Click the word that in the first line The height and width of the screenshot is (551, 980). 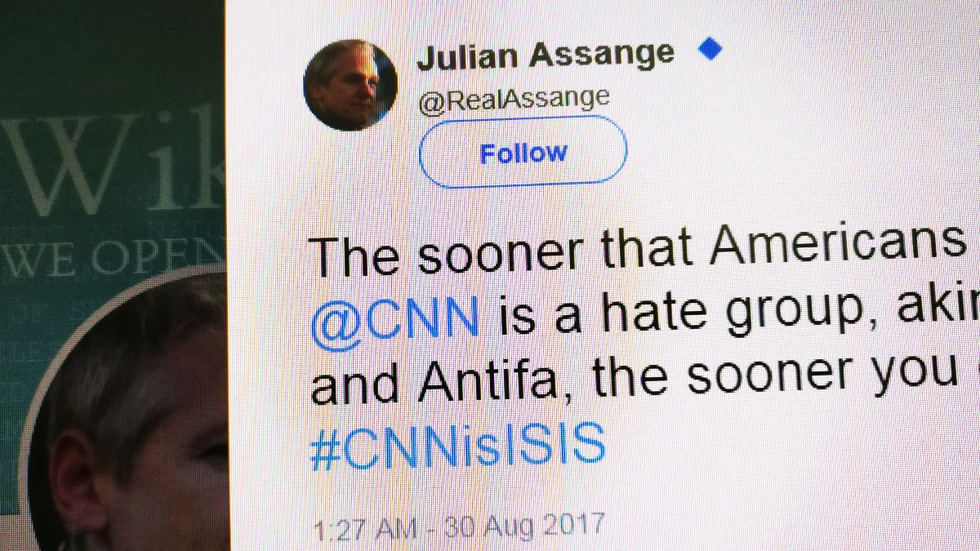[x=644, y=250]
